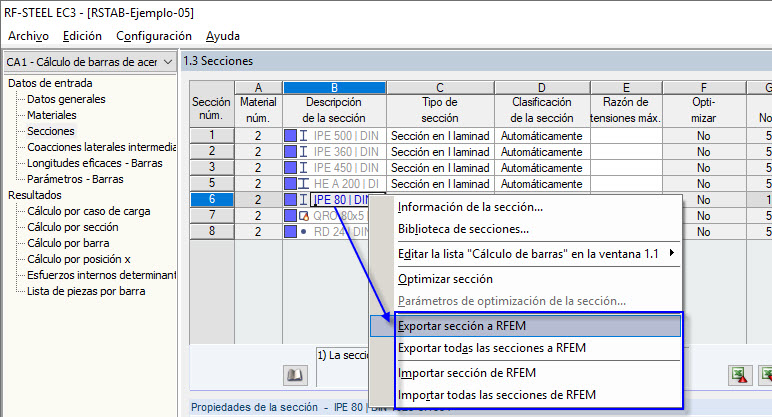Image resolution: width=772 pixels, height=417 pixels.
Task: Click column D header
Action: tap(542, 88)
